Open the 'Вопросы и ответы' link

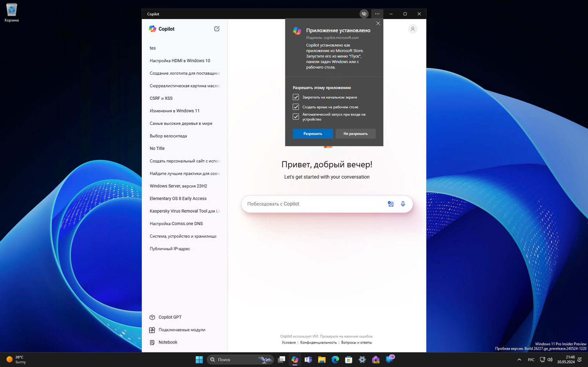pos(357,343)
